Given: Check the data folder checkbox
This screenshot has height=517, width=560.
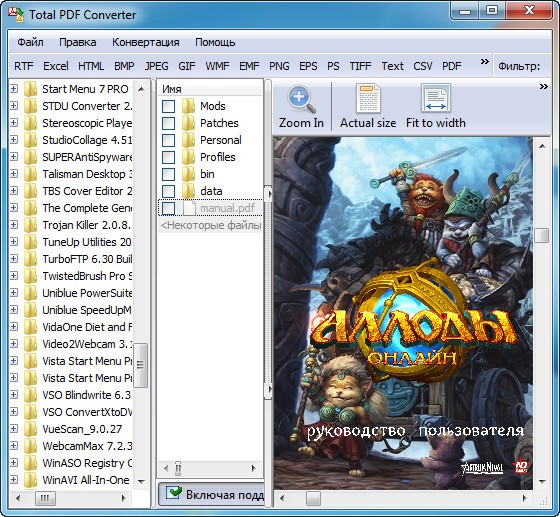Looking at the screenshot, I should (169, 191).
